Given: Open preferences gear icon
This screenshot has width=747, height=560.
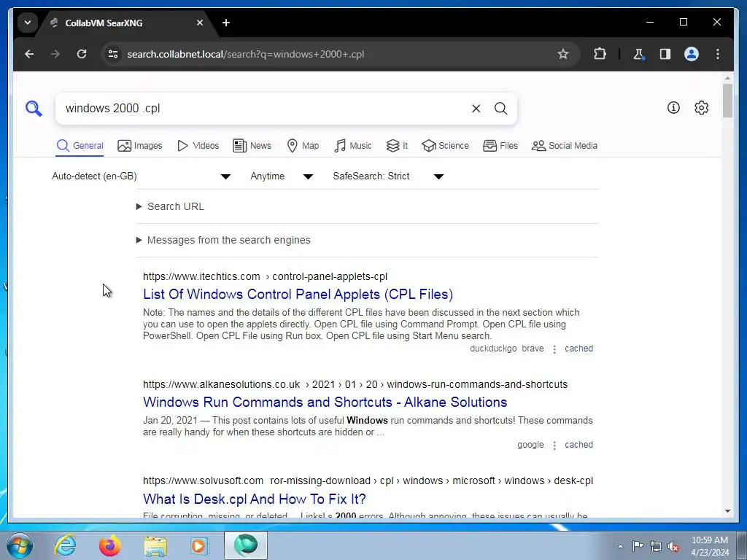Looking at the screenshot, I should click(701, 108).
